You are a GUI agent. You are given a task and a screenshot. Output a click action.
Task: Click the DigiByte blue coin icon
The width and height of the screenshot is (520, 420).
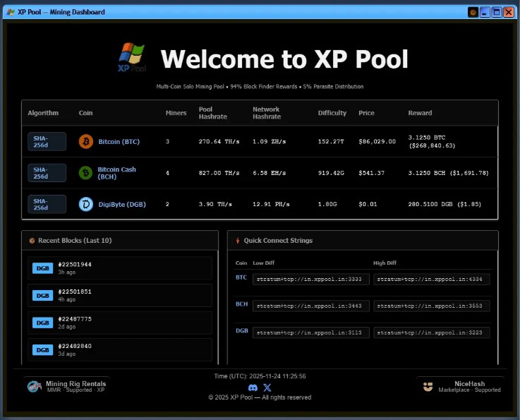[x=86, y=204]
